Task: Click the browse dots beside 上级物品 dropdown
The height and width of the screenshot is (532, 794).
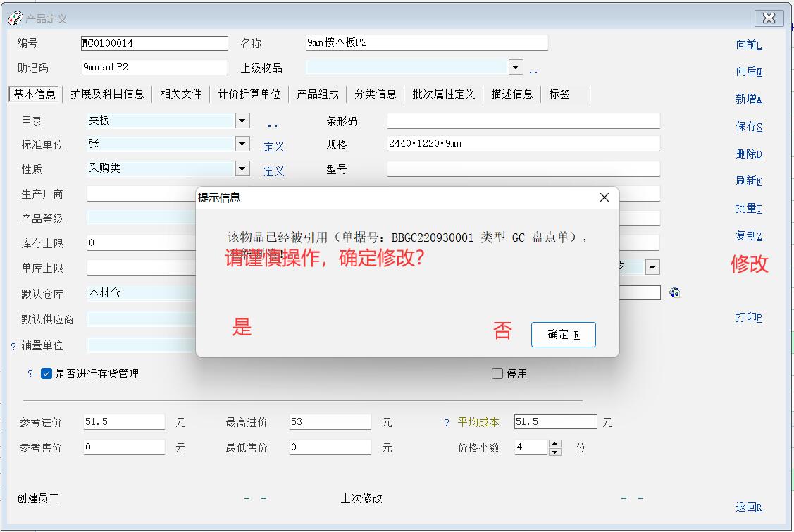Action: pos(533,70)
